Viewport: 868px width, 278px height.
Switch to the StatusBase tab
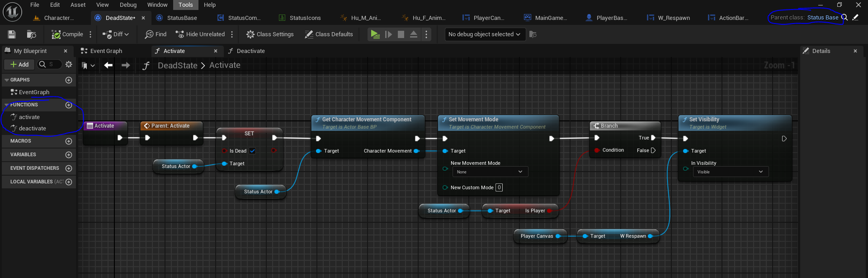[182, 18]
